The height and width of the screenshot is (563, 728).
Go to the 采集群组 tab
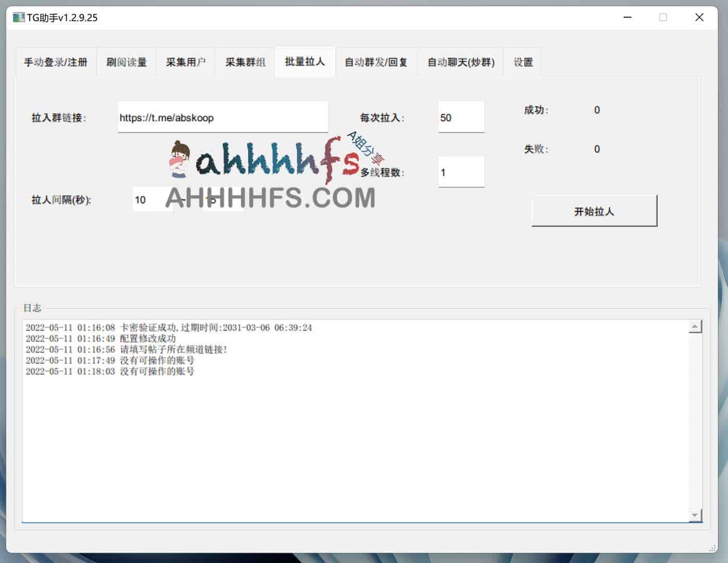pos(245,62)
